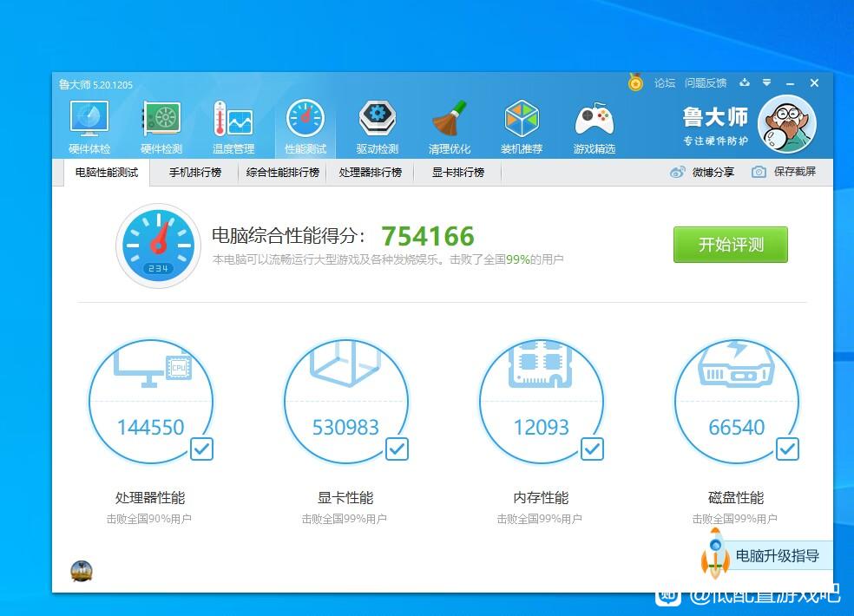
Task: Switch to the 显卡排行榜 tab
Action: pyautogui.click(x=458, y=172)
